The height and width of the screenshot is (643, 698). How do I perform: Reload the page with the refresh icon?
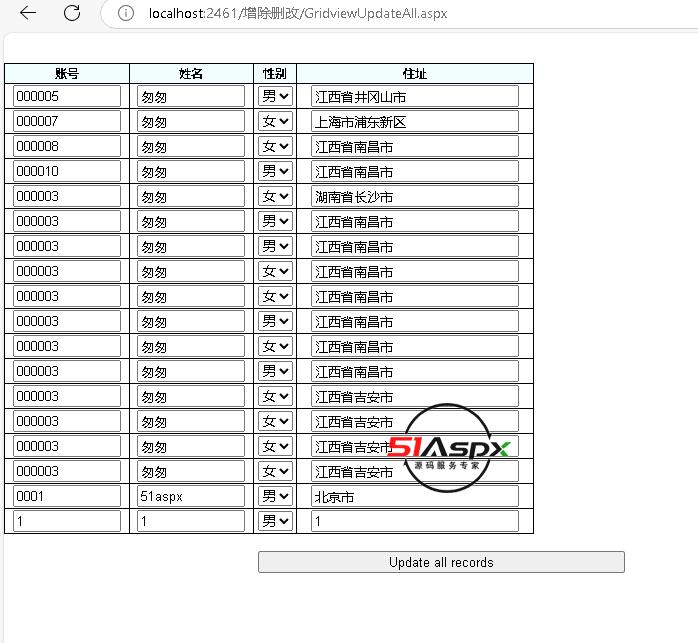coord(72,13)
